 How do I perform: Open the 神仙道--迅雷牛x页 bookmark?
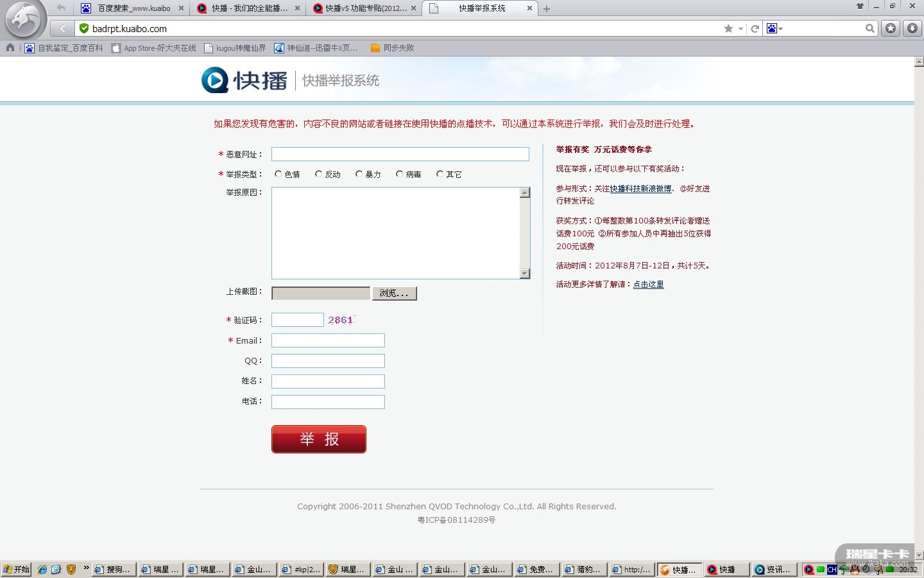pyautogui.click(x=316, y=48)
